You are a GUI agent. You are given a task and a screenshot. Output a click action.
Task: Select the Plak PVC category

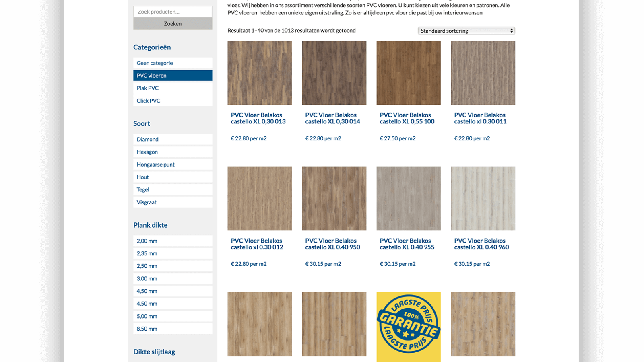(x=173, y=88)
